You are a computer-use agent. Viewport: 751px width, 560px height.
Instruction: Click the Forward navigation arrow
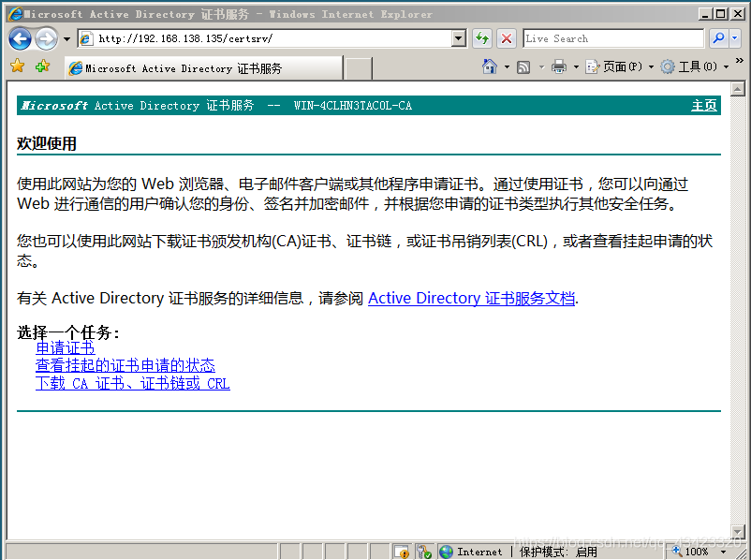click(x=47, y=38)
